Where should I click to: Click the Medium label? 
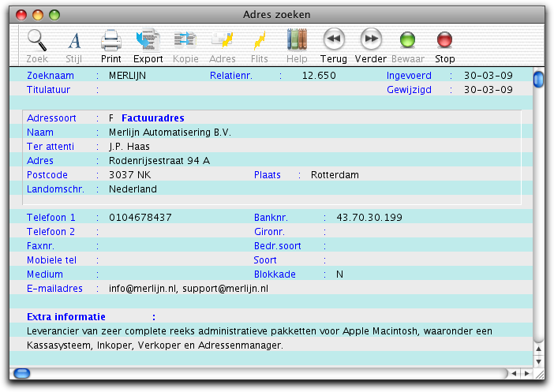45,274
